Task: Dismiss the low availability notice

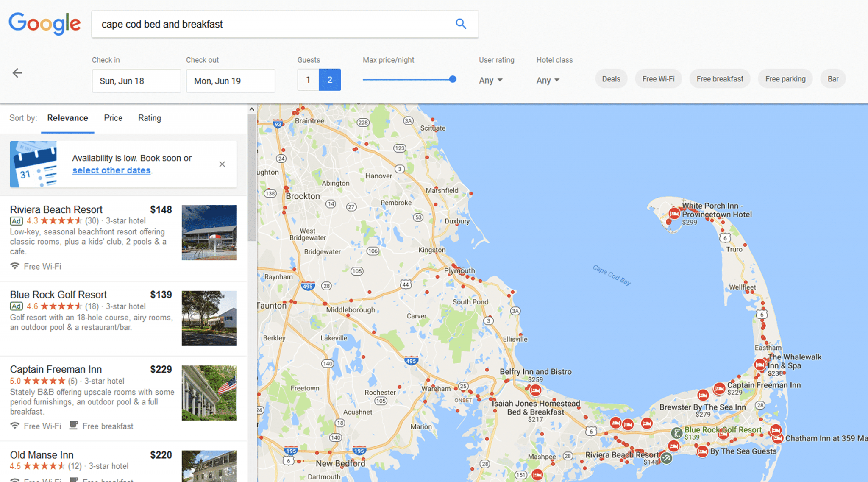Action: click(x=222, y=164)
